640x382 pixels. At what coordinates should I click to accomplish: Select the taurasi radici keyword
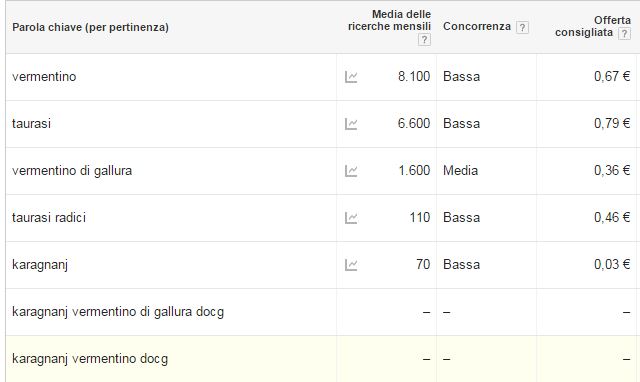[49, 218]
